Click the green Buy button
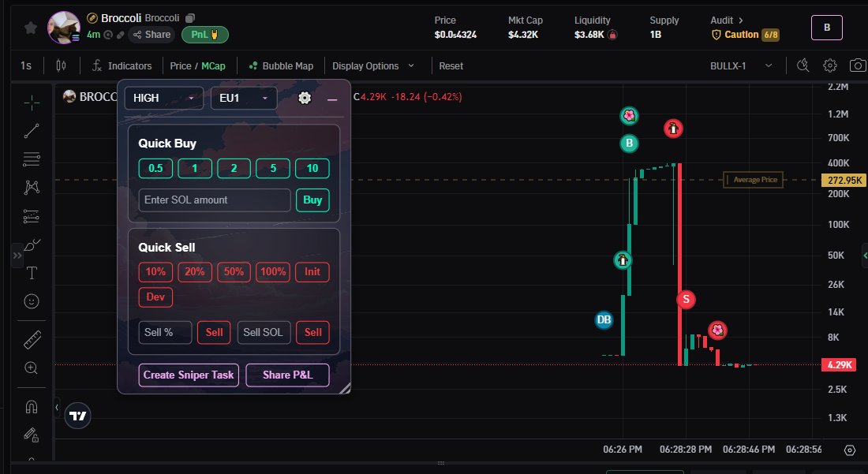Viewport: 868px width, 474px height. click(x=312, y=200)
